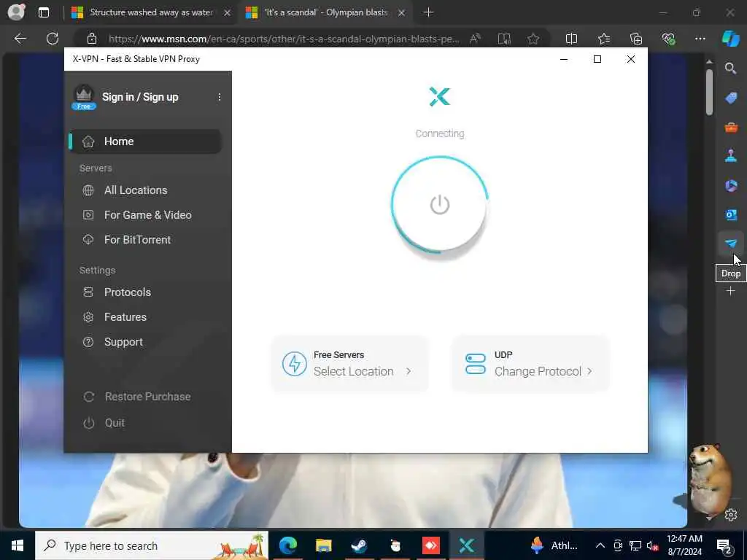Click the Free crown account icon

click(x=84, y=97)
